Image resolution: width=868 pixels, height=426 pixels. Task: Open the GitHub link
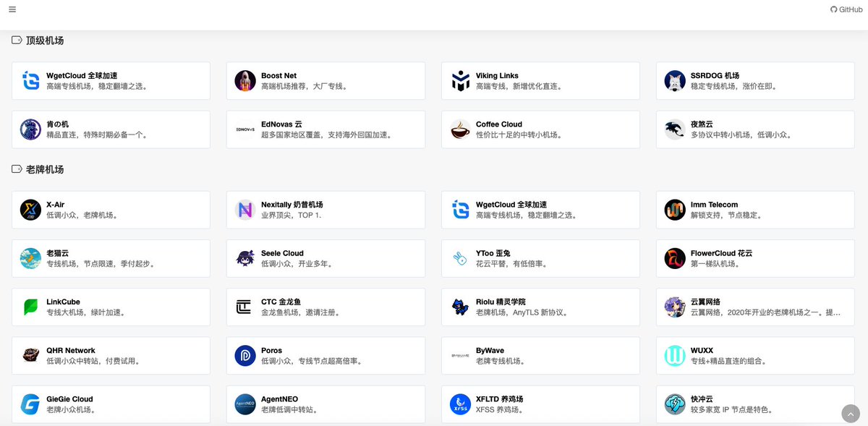pyautogui.click(x=846, y=9)
